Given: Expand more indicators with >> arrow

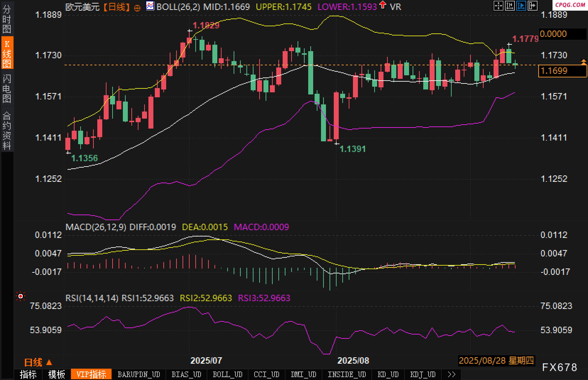Looking at the screenshot, I should (x=451, y=374).
